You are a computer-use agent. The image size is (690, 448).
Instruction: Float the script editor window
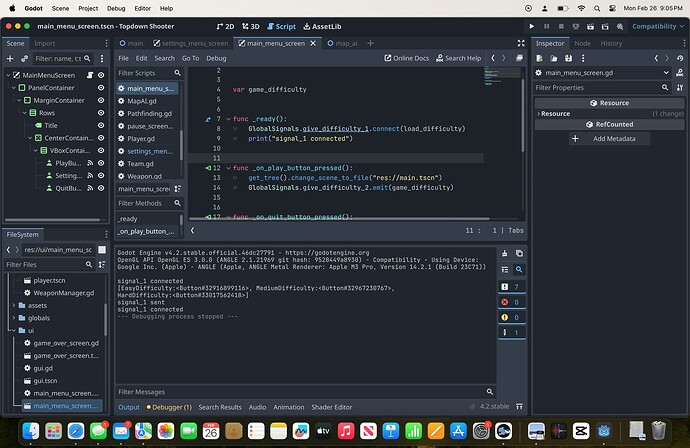point(519,58)
